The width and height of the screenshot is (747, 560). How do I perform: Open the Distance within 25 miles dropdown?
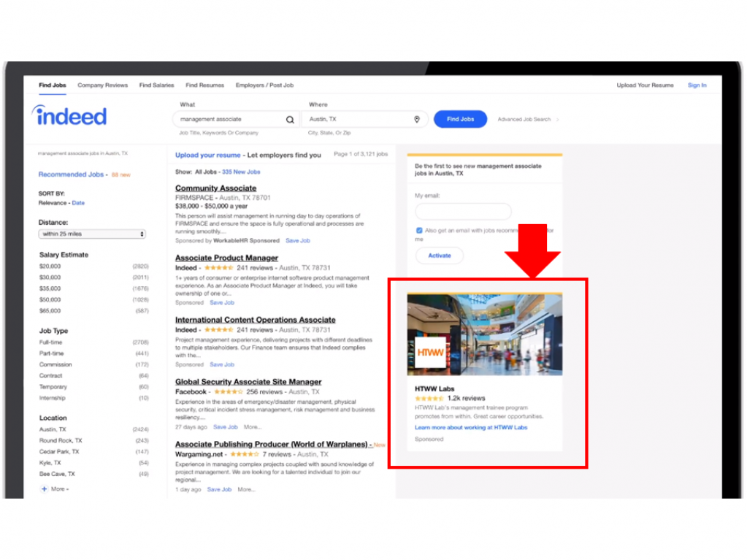pyautogui.click(x=92, y=234)
